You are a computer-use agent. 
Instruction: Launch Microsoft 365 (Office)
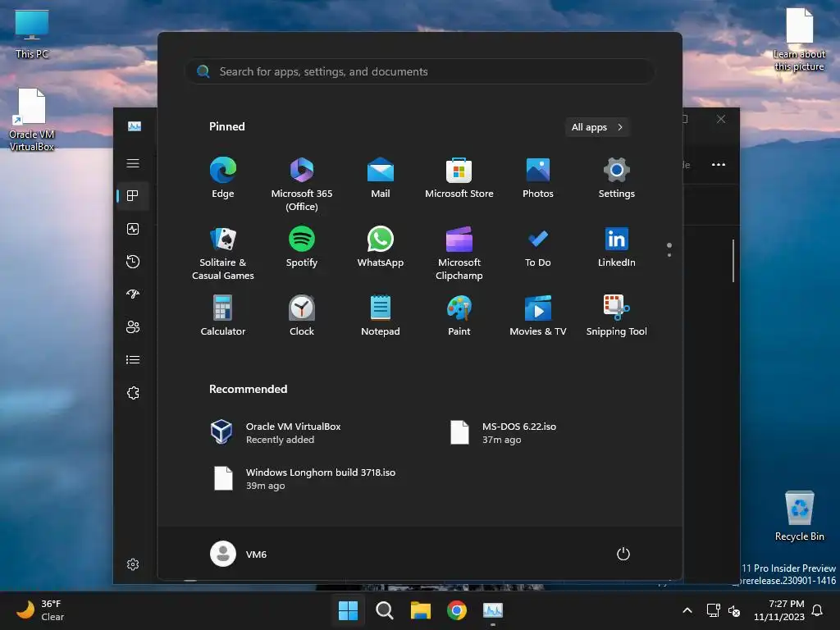[x=302, y=184]
